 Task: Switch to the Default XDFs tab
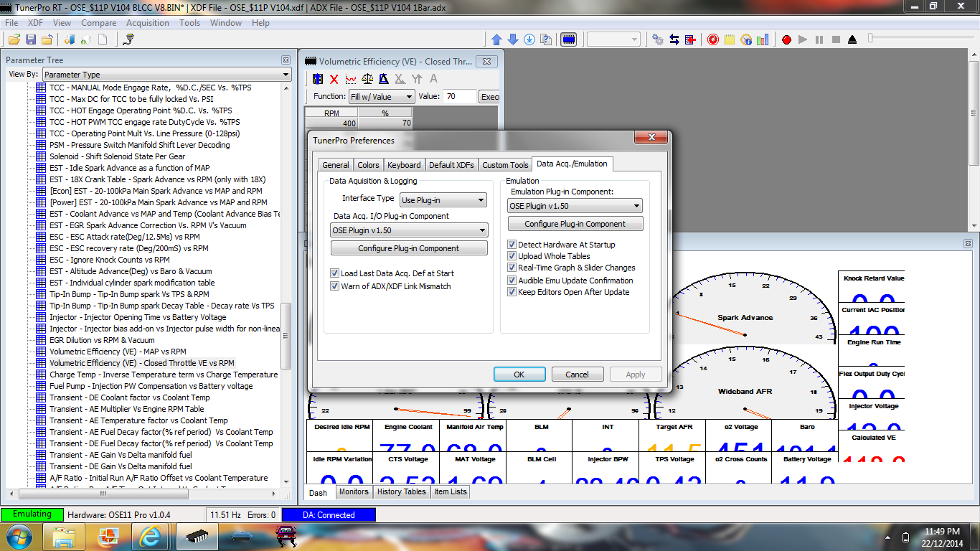tap(451, 165)
